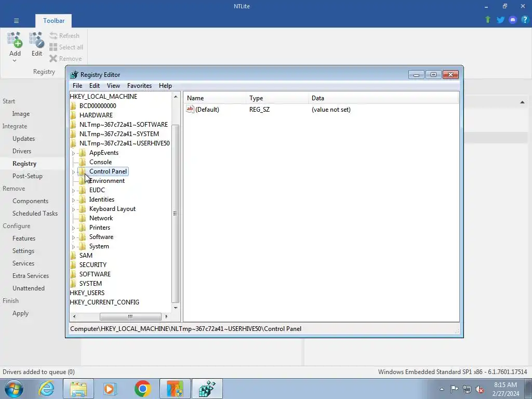Select the HKEY_CURRENT_CONFIG root key

click(x=104, y=302)
